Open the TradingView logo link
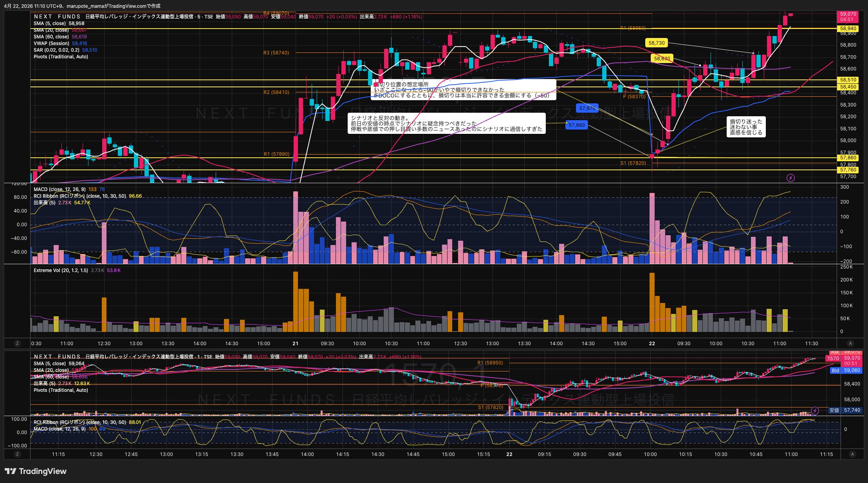The image size is (868, 483). pyautogui.click(x=36, y=471)
